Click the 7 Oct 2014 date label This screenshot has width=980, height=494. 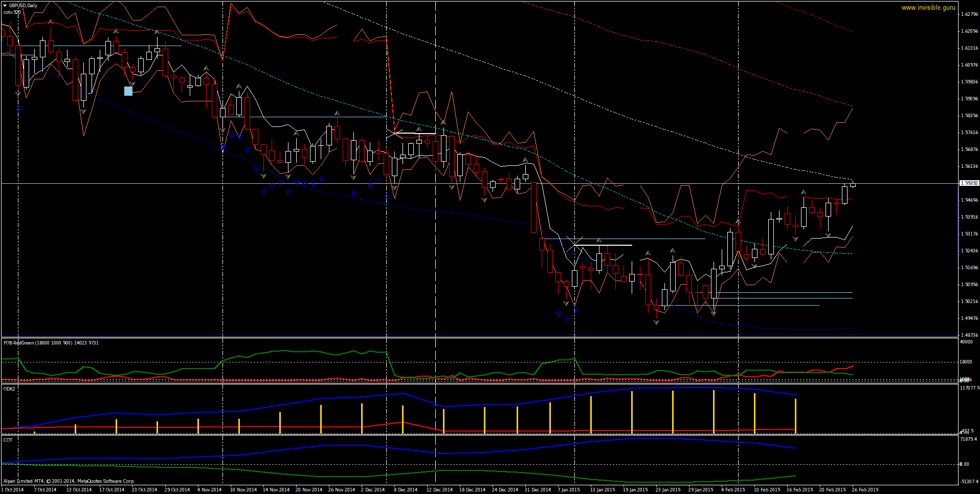[46, 490]
